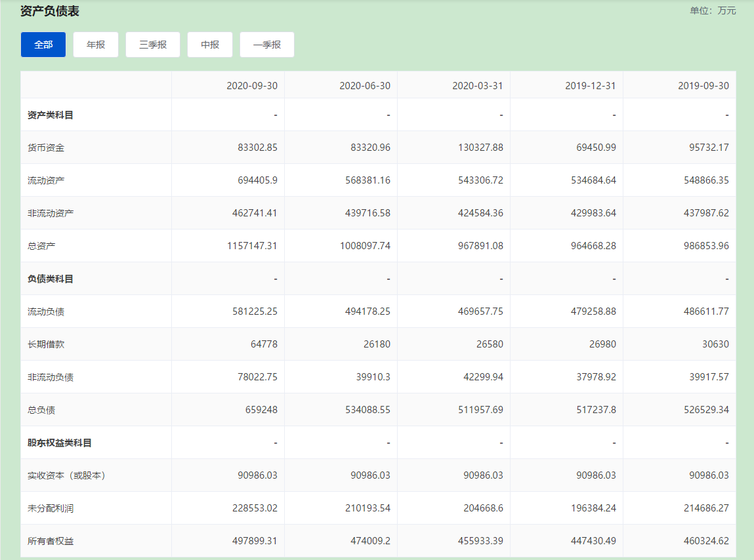Screen dimensions: 754x560
Task: Click the 总资产 row label
Action: click(x=41, y=246)
